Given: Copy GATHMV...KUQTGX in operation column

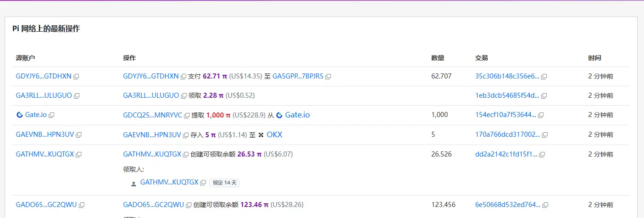Looking at the screenshot, I should (x=186, y=155).
